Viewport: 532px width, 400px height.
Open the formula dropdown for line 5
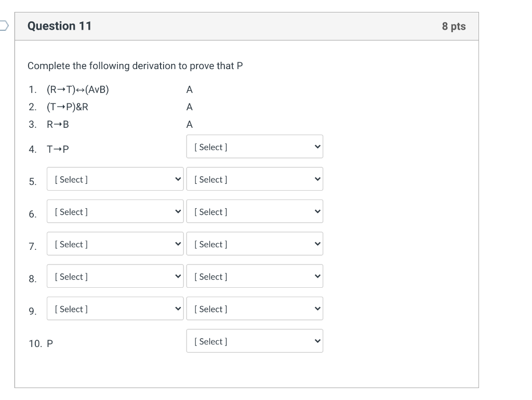115,179
